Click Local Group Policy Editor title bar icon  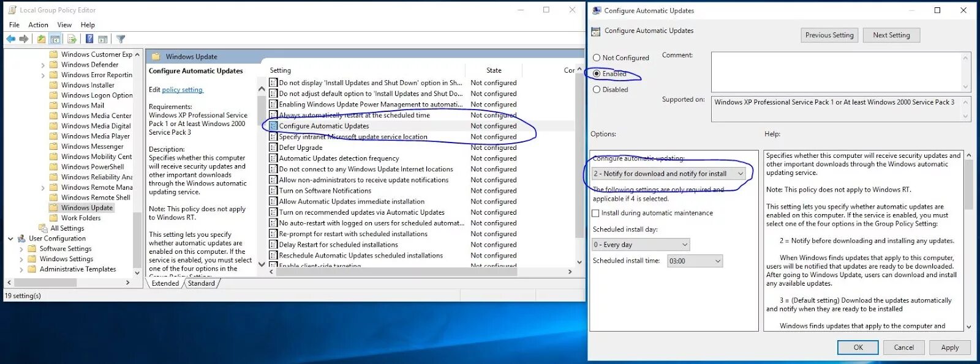coord(12,10)
